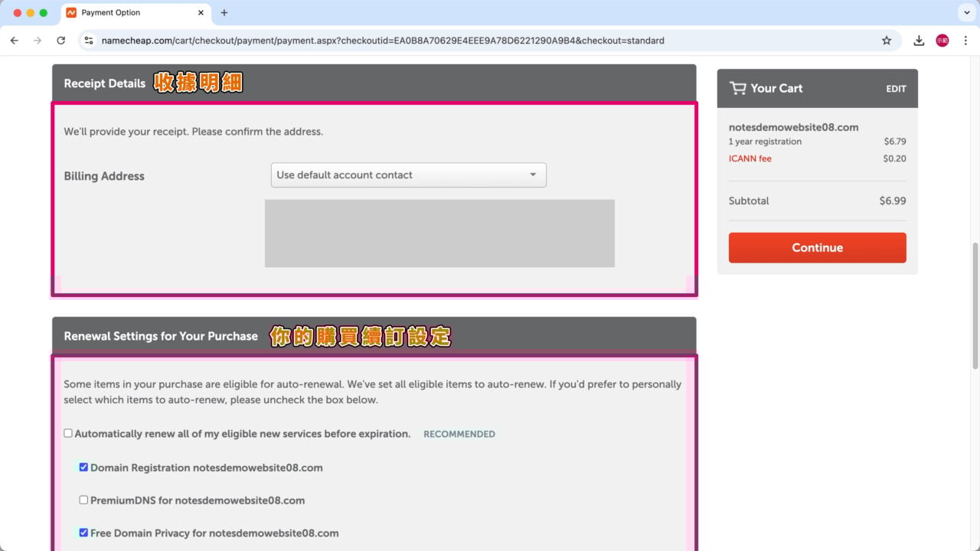
Task: Open the Billing Address dropdown
Action: (408, 175)
